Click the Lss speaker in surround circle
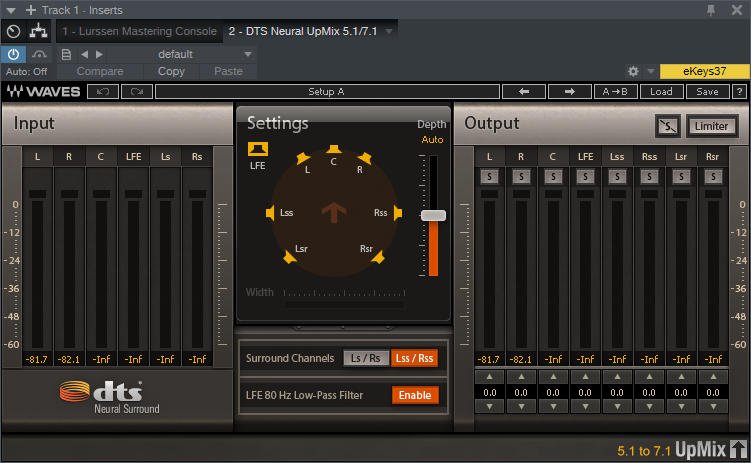This screenshot has width=751, height=463. point(270,213)
